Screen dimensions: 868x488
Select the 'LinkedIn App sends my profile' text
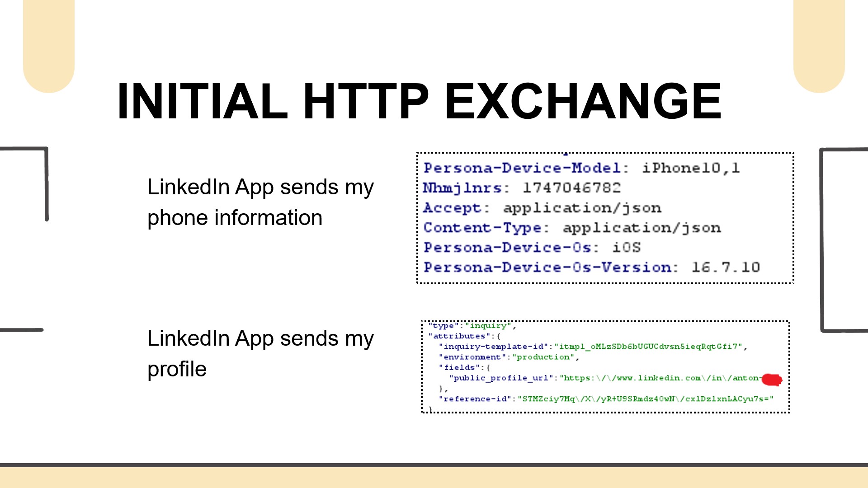(261, 353)
